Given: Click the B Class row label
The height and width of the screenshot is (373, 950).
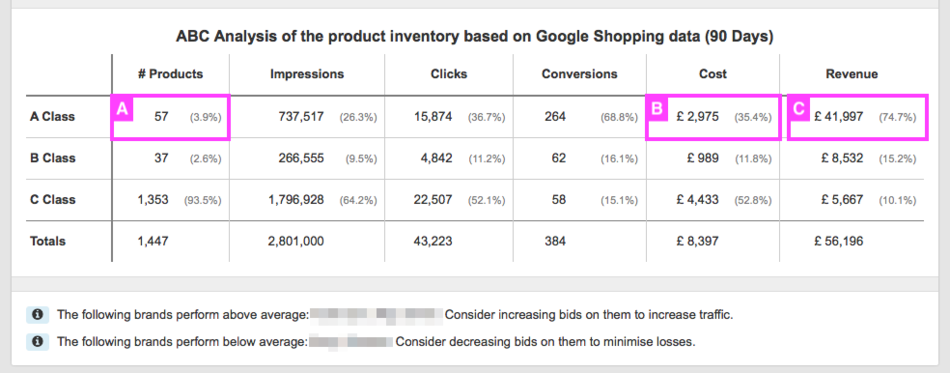Looking at the screenshot, I should coord(53,158).
